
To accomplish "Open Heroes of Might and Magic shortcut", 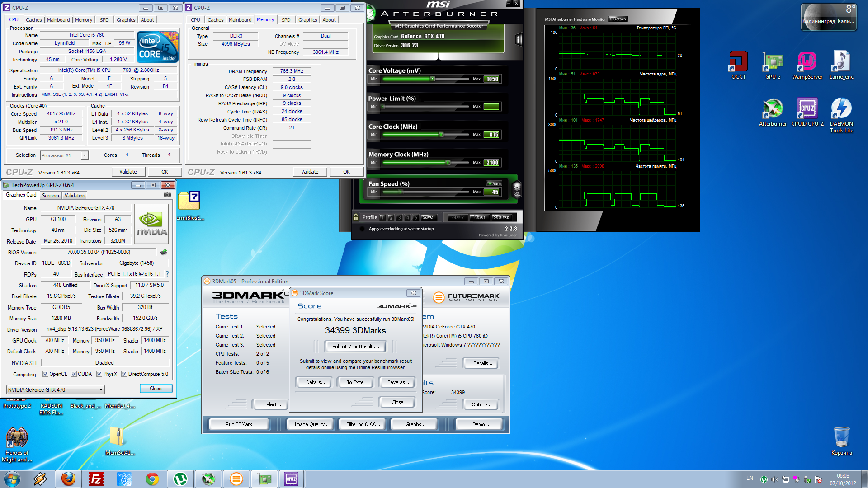I will point(17,445).
